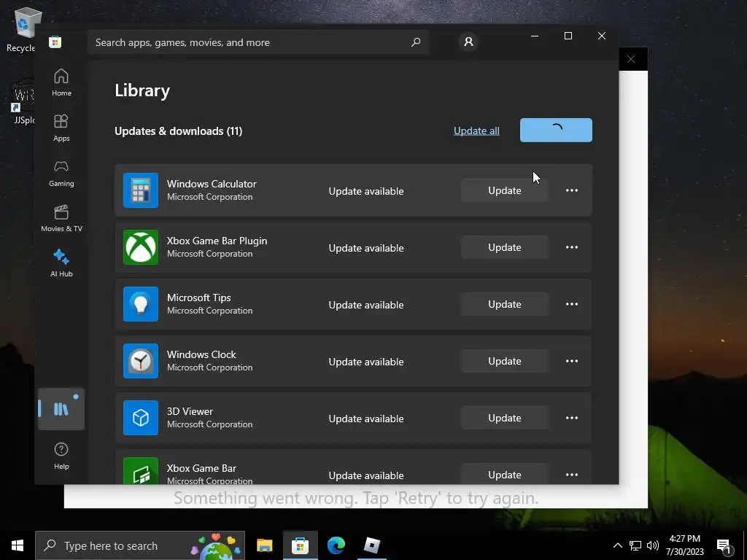Click the Microsoft Tips lightbulb icon
Image resolution: width=747 pixels, height=560 pixels.
tap(141, 304)
